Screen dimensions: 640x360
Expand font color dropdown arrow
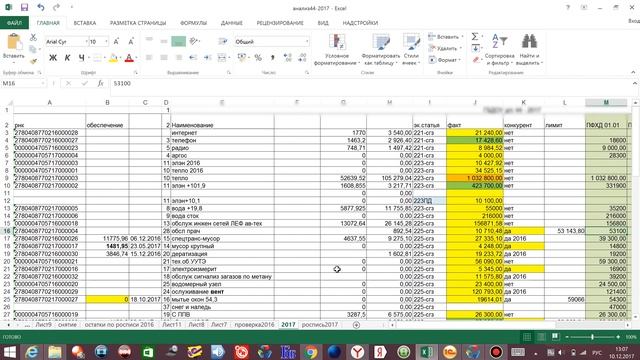click(x=136, y=58)
